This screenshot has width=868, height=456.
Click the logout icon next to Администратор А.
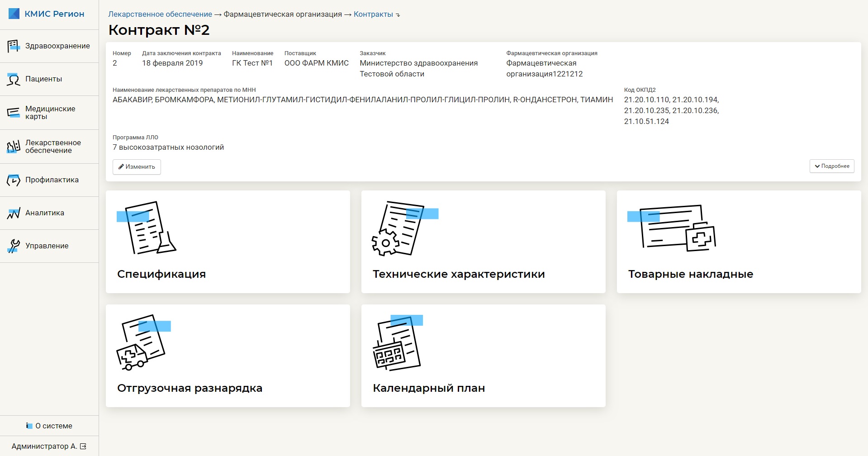(x=83, y=446)
